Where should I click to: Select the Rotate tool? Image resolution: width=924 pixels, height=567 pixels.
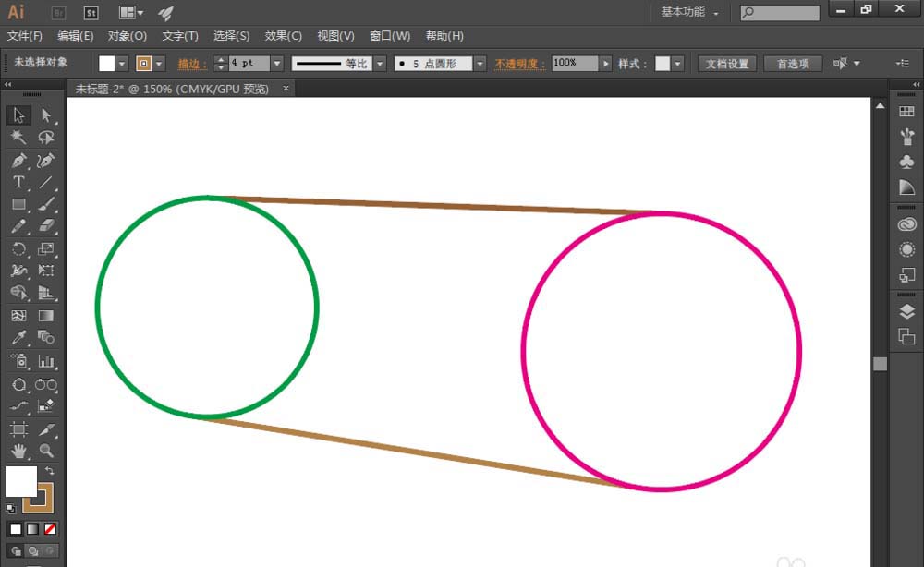coord(18,248)
